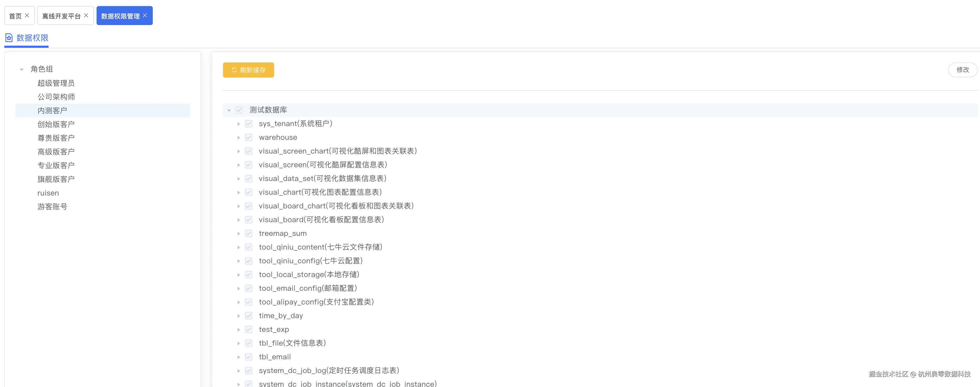Image resolution: width=980 pixels, height=387 pixels.
Task: Select the 超级管理员 role
Action: coord(55,83)
